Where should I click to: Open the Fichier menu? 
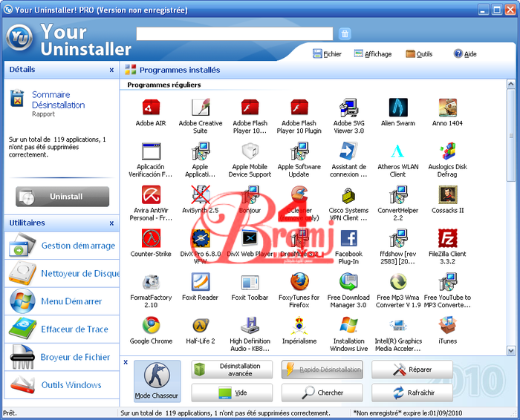327,53
